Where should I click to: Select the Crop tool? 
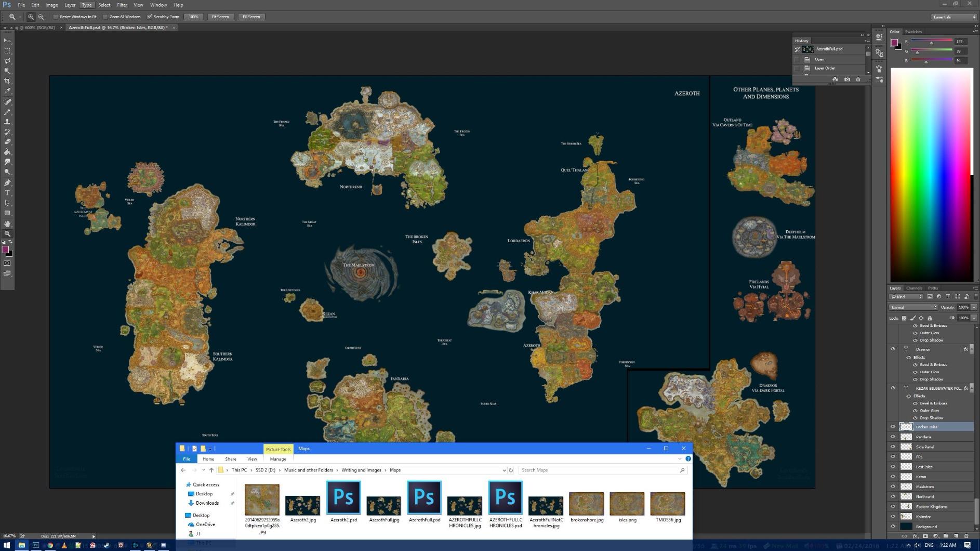click(x=7, y=81)
